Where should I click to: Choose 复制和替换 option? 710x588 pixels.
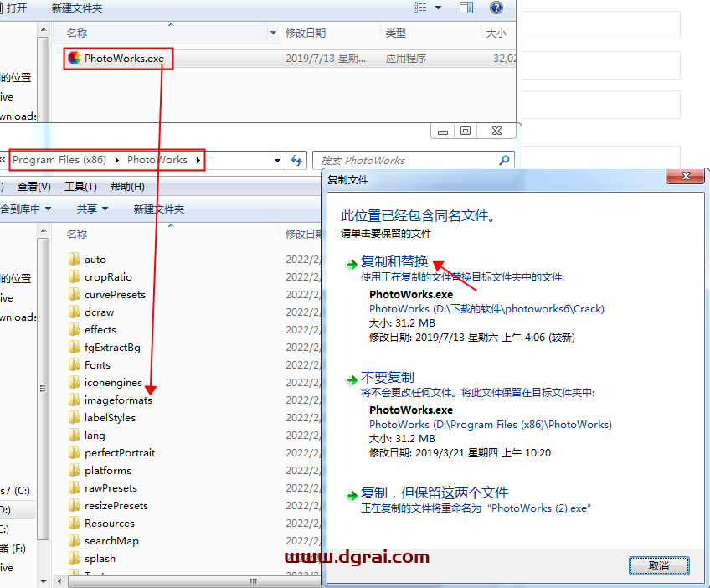[394, 262]
